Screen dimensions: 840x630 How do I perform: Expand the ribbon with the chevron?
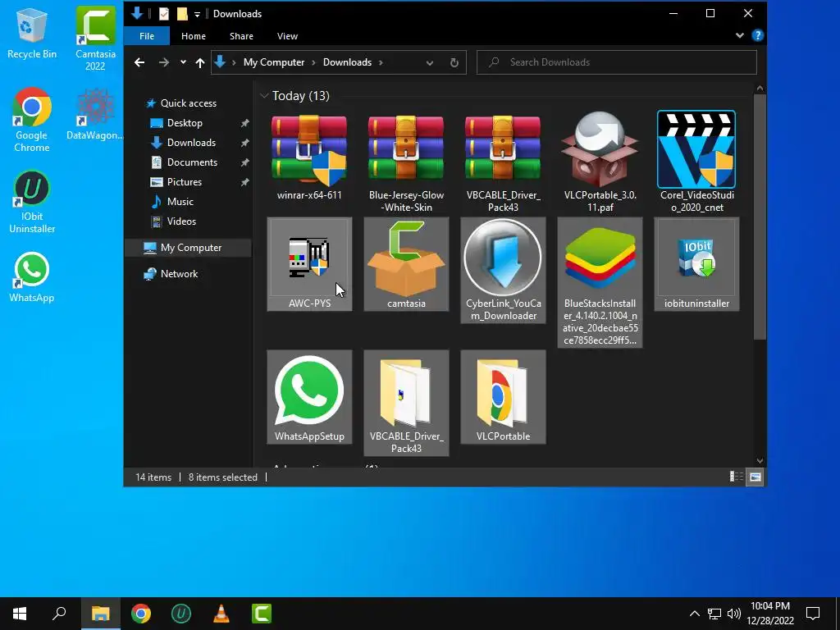[x=740, y=36]
